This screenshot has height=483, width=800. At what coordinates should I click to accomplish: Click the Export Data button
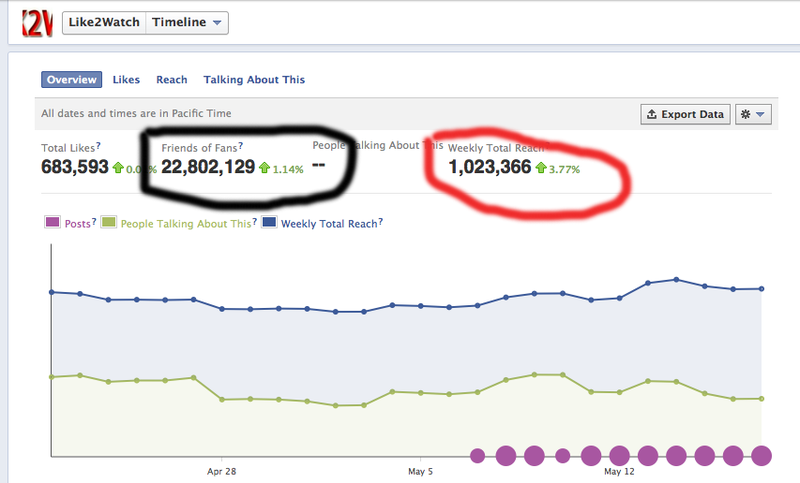coord(685,114)
